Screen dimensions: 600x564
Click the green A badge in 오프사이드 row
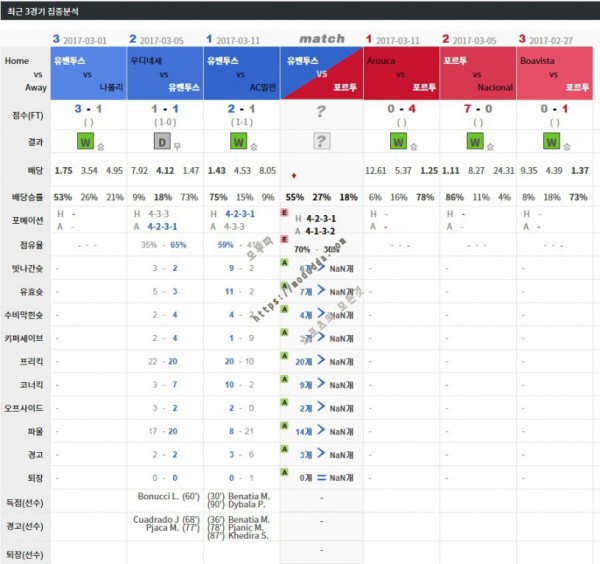pyautogui.click(x=284, y=403)
